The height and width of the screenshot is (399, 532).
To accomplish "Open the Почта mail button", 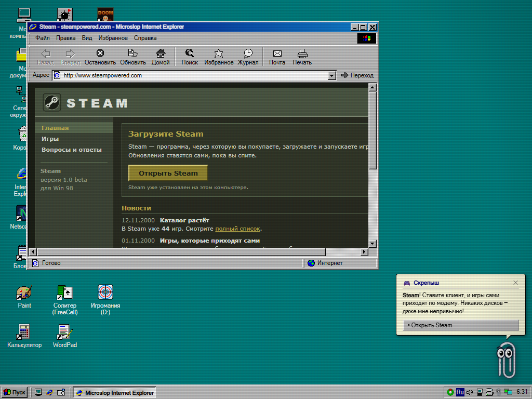I will (277, 57).
